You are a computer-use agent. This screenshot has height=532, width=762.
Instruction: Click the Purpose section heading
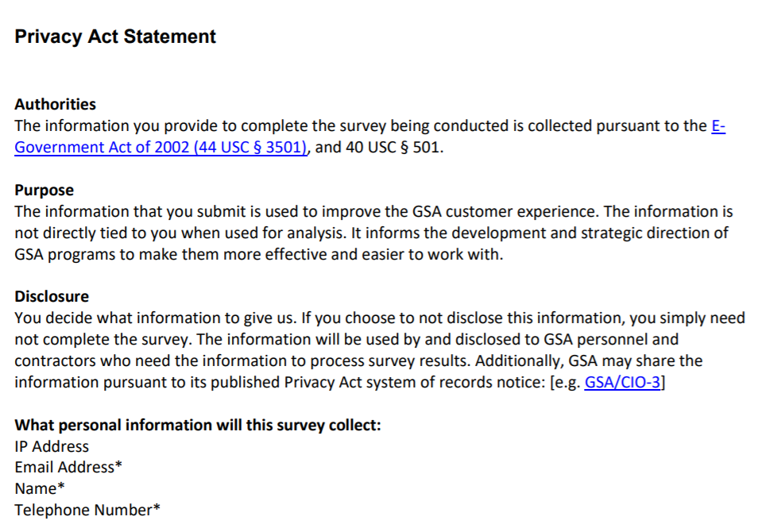(x=44, y=191)
